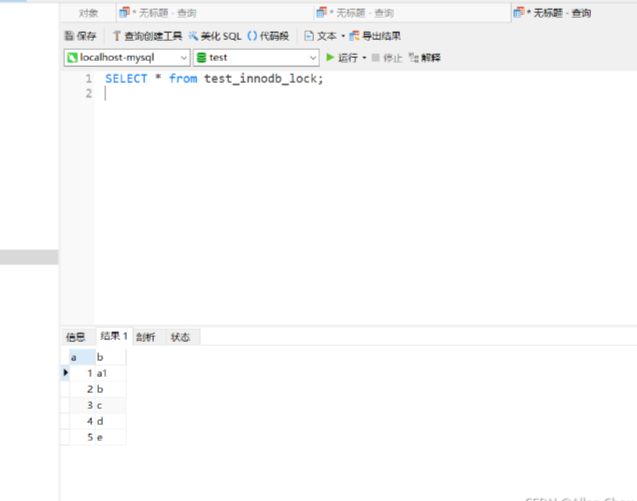637x501 pixels.
Task: Open the 剖析 profile tab
Action: [x=145, y=337]
